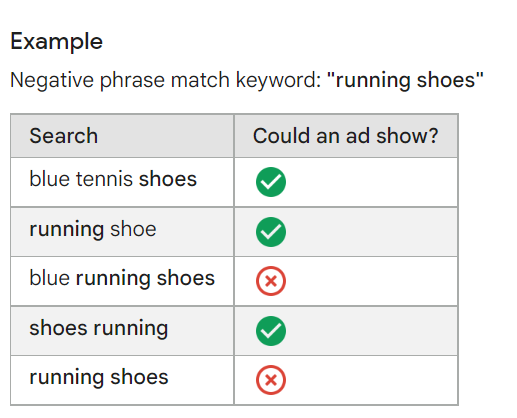Select the Example heading
517x418 pixels.
(x=56, y=42)
